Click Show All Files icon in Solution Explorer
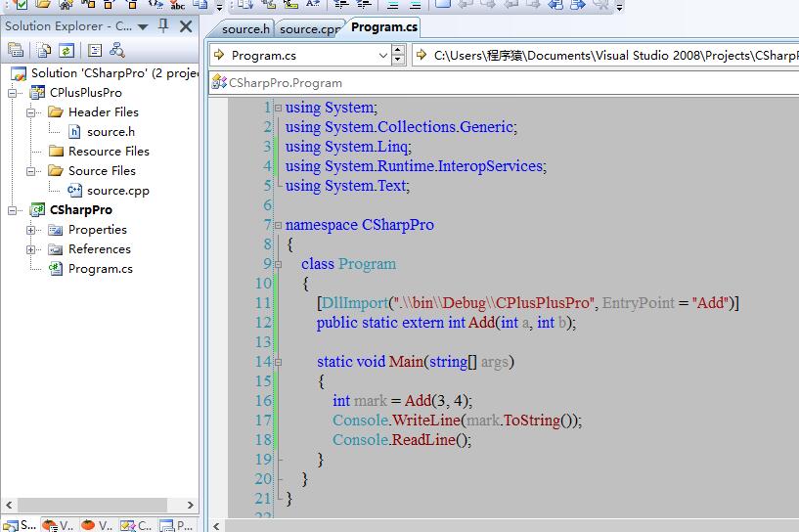 [x=44, y=50]
